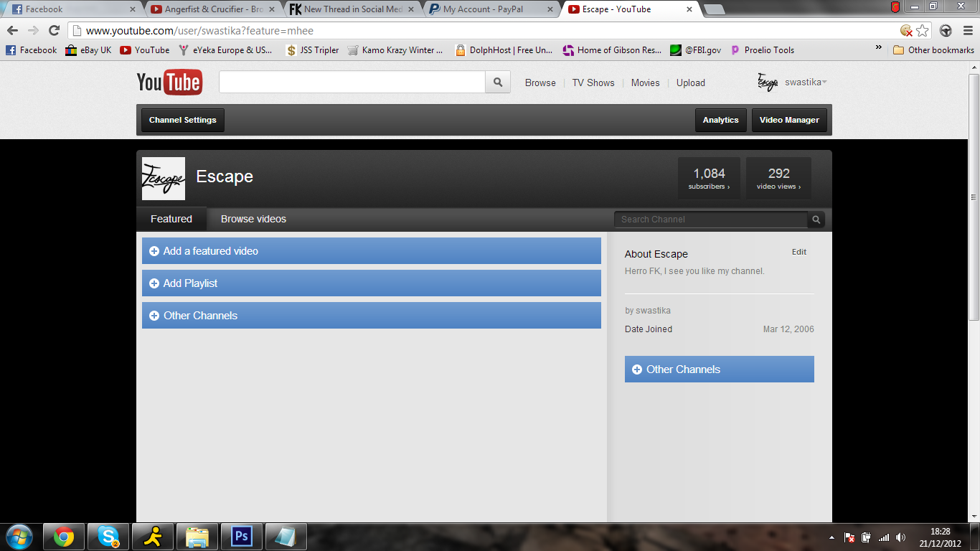Expand Other Channels in the main column

tap(372, 316)
